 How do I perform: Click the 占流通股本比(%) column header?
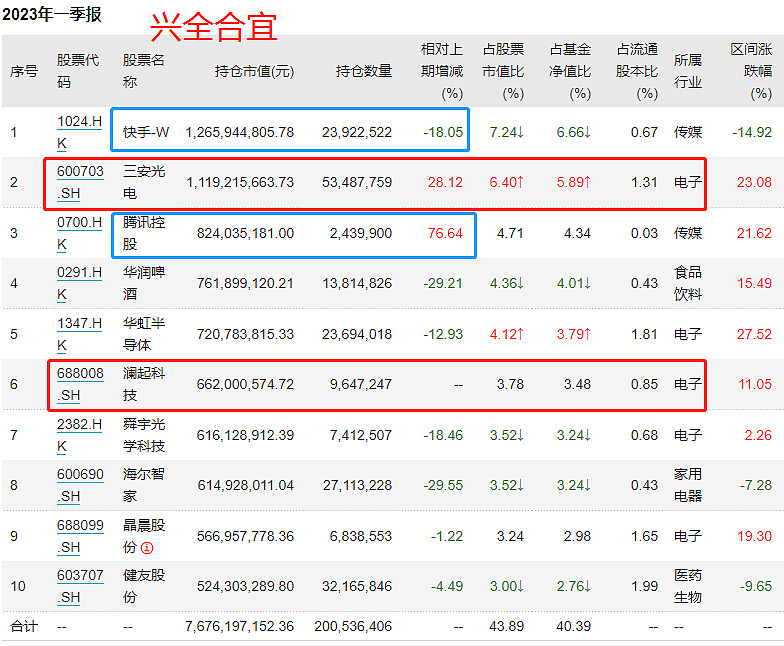pos(637,71)
